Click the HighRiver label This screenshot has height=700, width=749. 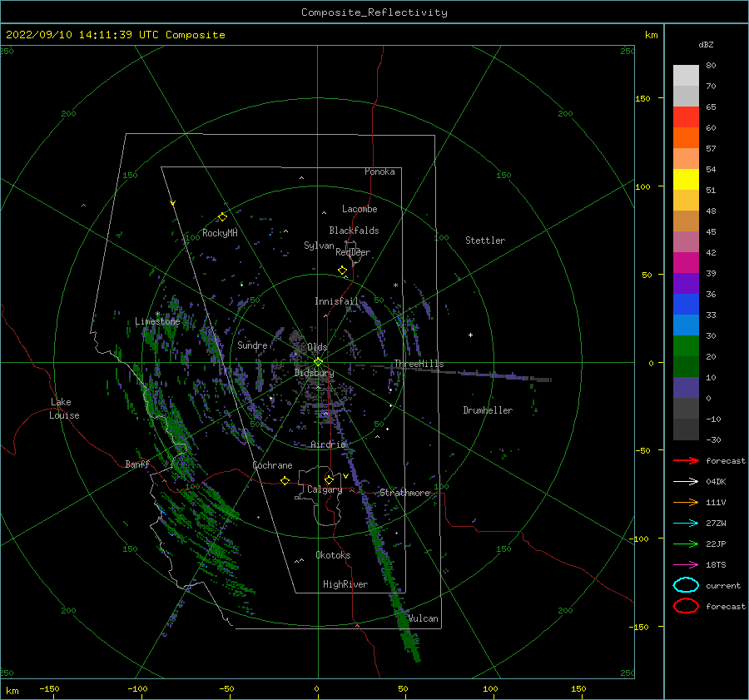coord(345,584)
